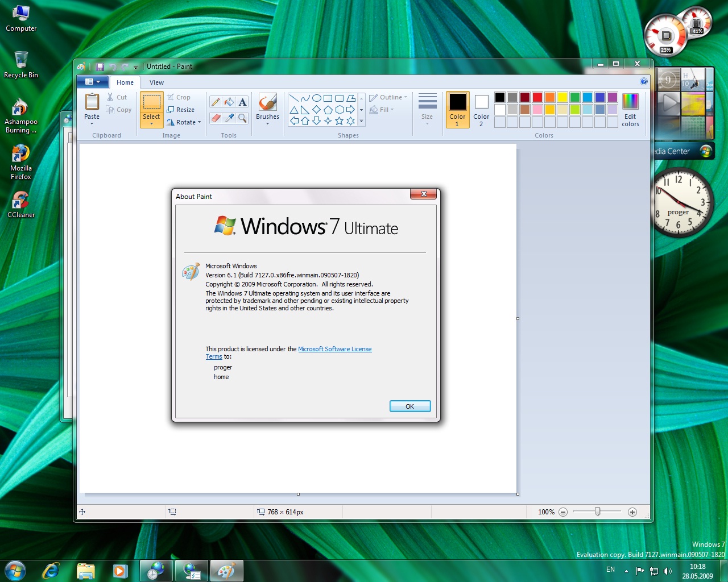Viewport: 728px width, 582px height.
Task: Activate the Color 1 foreground selector
Action: click(x=457, y=110)
